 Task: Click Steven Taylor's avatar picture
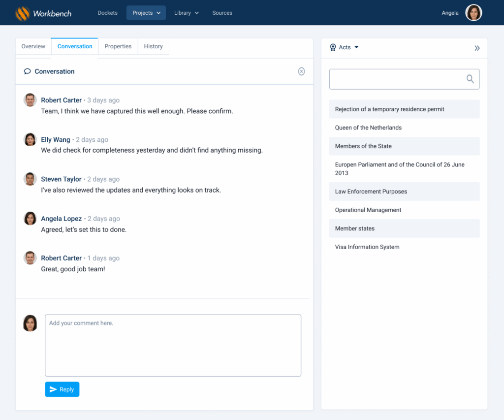pyautogui.click(x=30, y=179)
